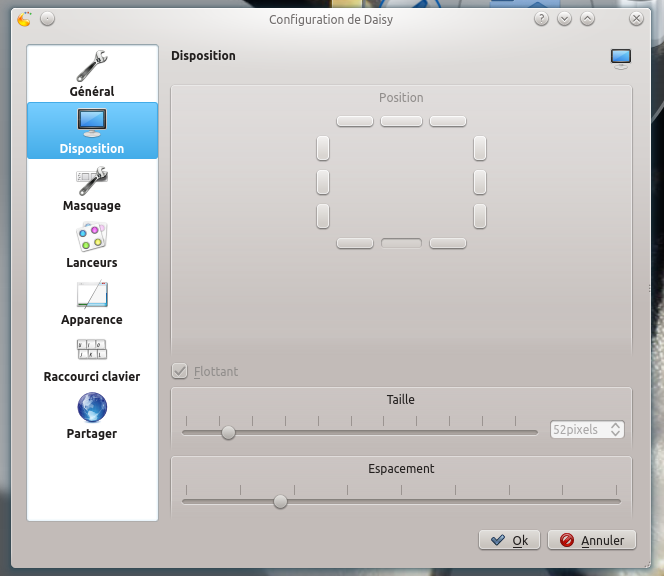
Task: Select top-left position button
Action: coord(355,122)
